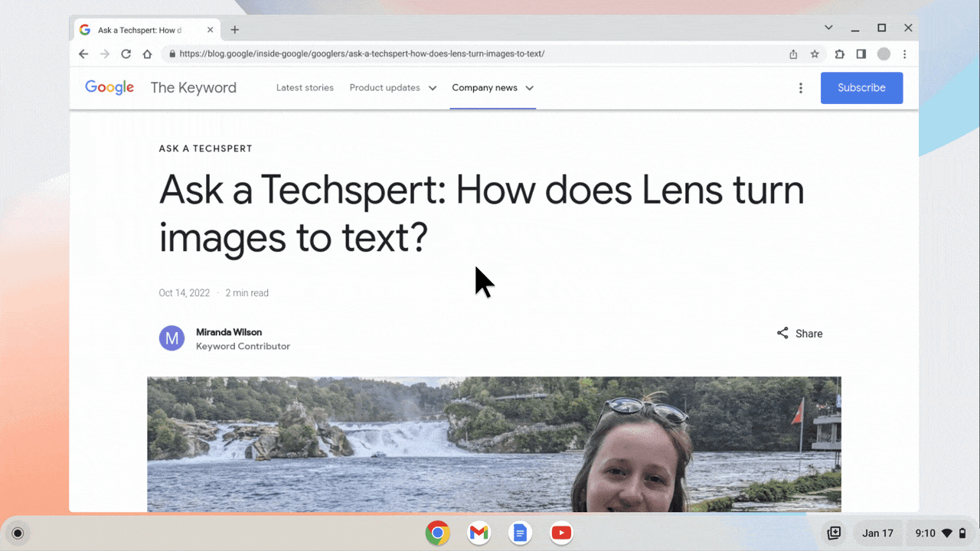Open Latest stories
This screenshot has width=980, height=551.
[305, 88]
